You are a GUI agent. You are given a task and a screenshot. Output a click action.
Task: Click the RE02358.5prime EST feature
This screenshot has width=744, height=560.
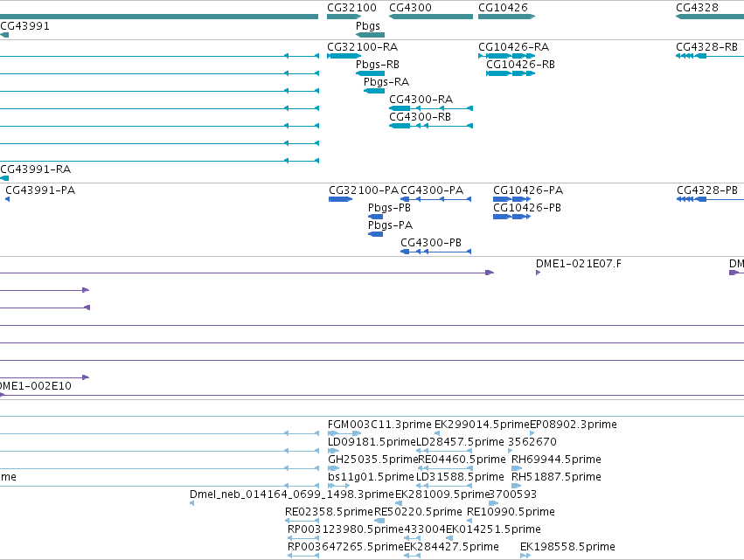pyautogui.click(x=302, y=521)
